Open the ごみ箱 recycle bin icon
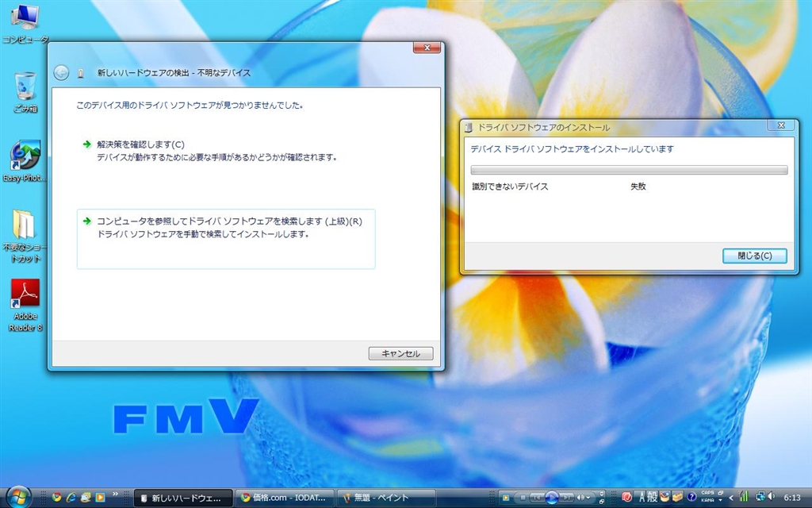Image resolution: width=812 pixels, height=508 pixels. (25, 92)
